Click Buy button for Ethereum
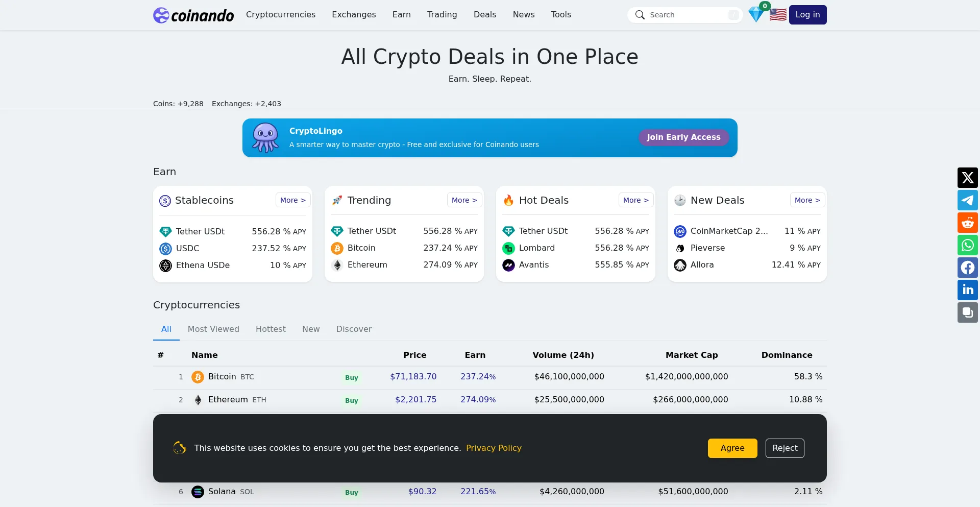 click(x=352, y=401)
